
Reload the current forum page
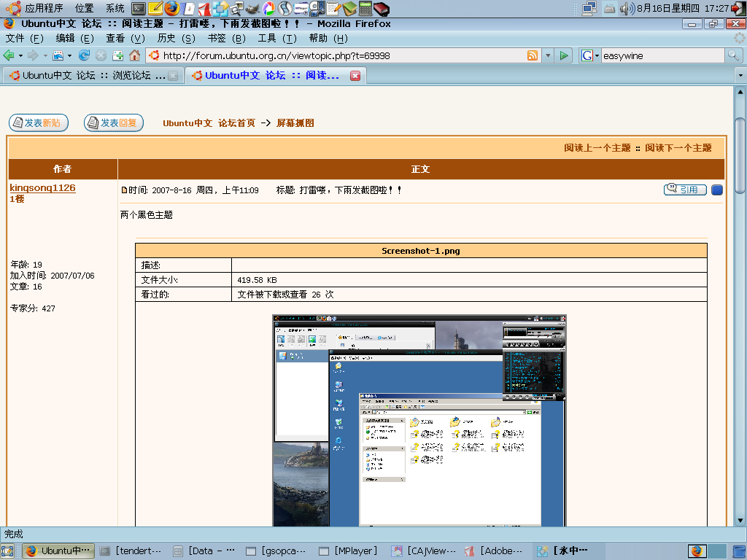85,55
